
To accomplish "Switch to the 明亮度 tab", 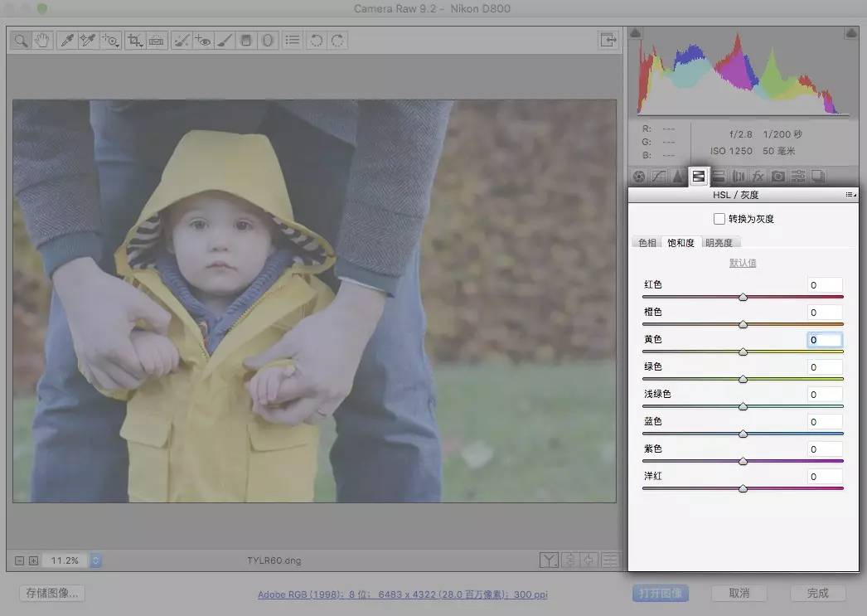I will pyautogui.click(x=719, y=243).
